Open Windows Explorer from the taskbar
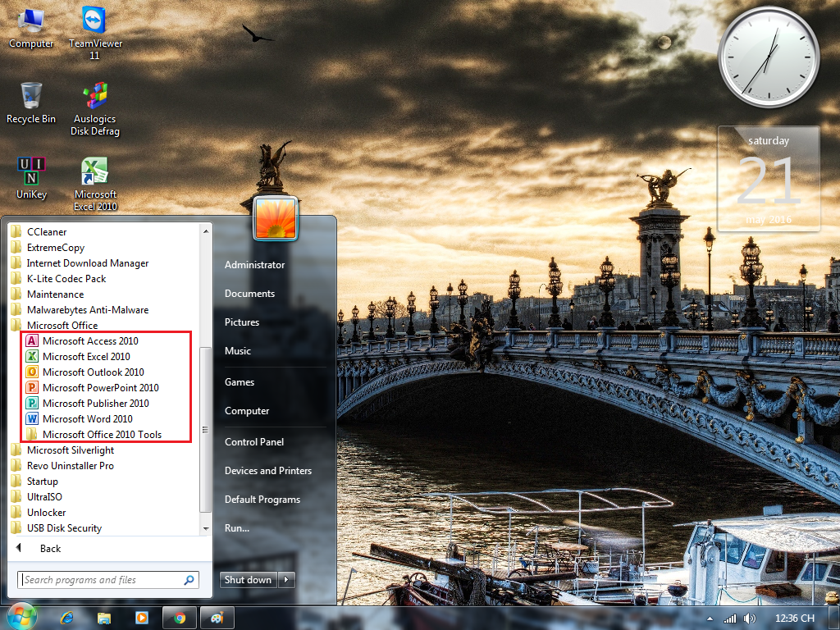 (104, 619)
